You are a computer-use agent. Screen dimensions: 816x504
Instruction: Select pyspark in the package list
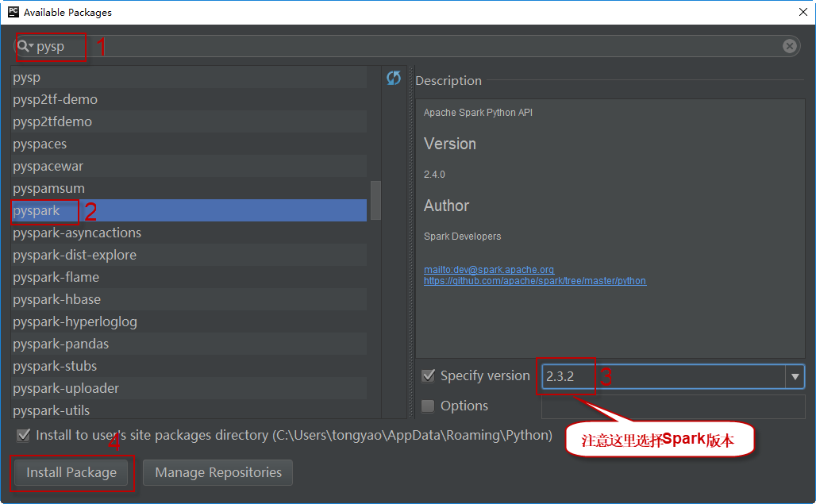[37, 210]
